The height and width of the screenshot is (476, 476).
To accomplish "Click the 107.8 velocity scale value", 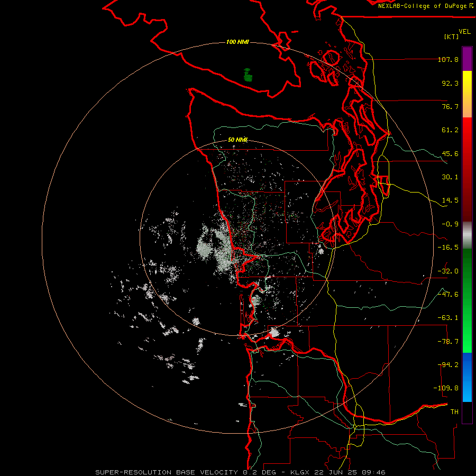I will point(448,59).
